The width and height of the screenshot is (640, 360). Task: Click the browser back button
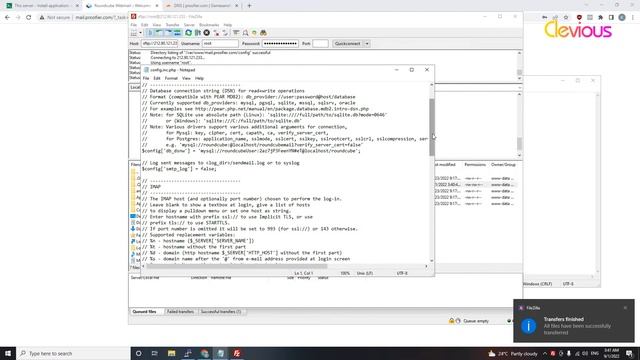tap(7, 18)
